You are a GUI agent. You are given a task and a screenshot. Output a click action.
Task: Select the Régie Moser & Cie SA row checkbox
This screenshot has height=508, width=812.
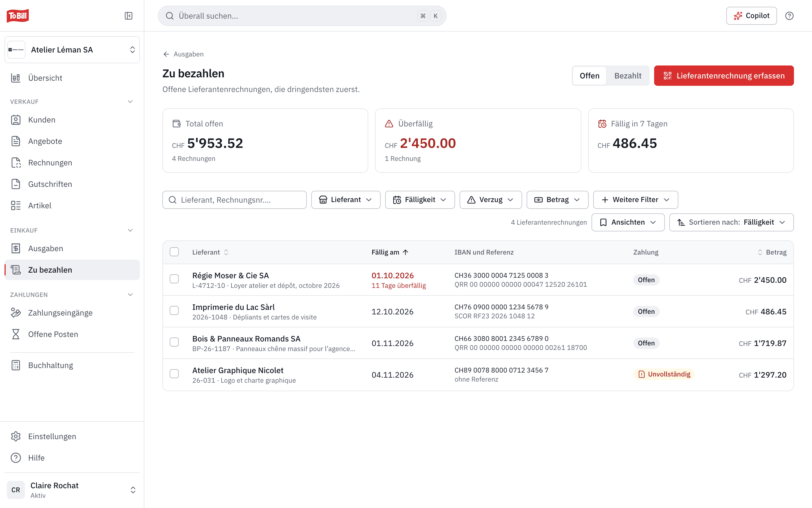pos(174,279)
